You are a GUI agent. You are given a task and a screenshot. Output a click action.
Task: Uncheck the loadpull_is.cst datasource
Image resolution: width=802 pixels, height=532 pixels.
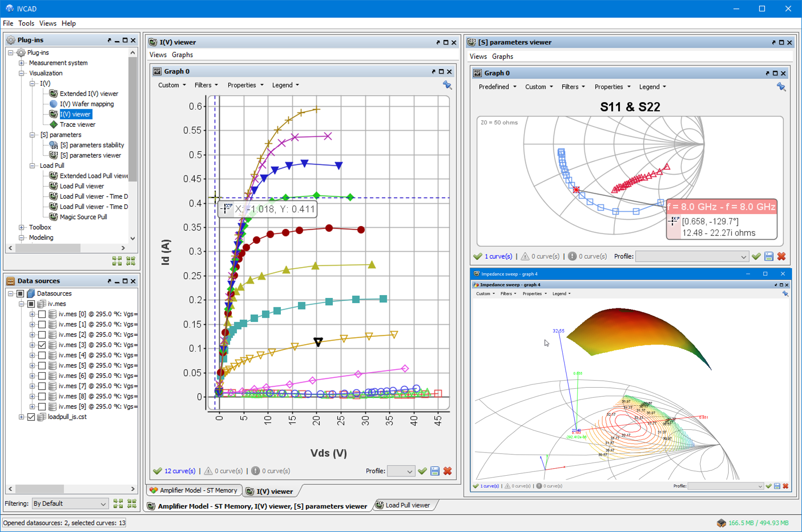(x=31, y=417)
